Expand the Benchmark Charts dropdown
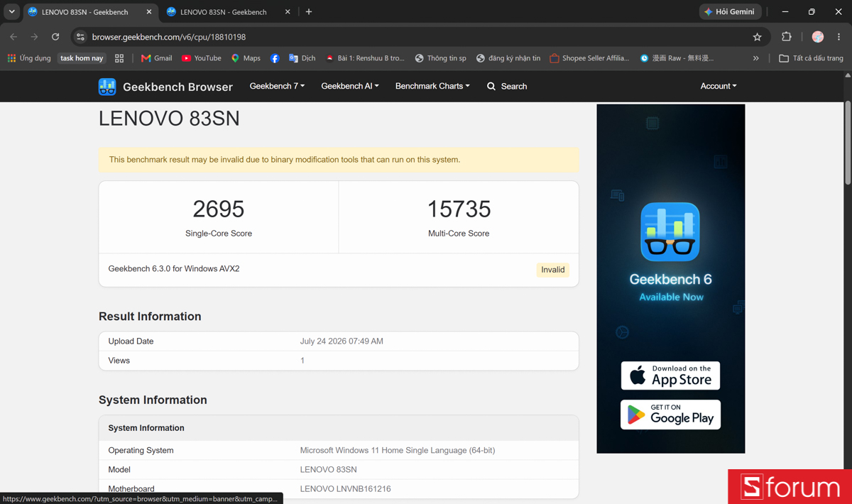Screen dimensions: 852x504 pyautogui.click(x=432, y=86)
